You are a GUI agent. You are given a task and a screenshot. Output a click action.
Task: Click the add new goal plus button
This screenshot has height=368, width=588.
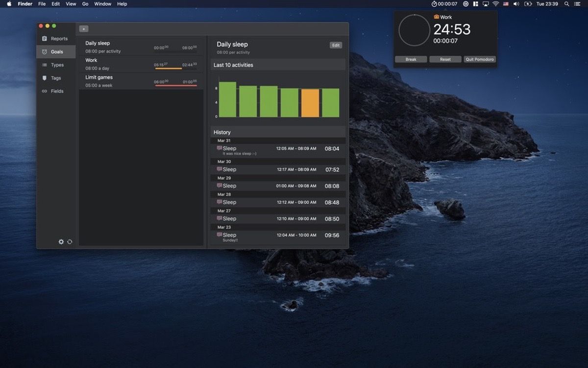pos(83,28)
